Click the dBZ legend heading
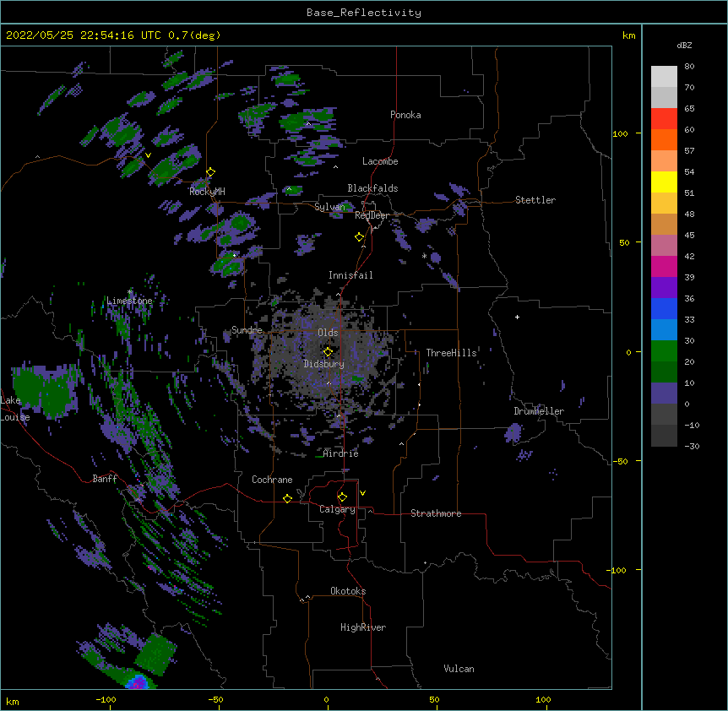The image size is (728, 711). point(684,45)
